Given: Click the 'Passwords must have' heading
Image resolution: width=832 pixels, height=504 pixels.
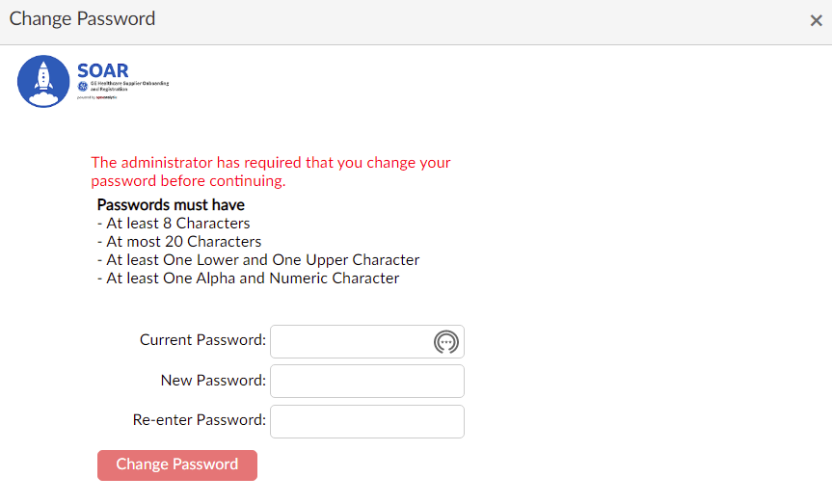Looking at the screenshot, I should (171, 205).
